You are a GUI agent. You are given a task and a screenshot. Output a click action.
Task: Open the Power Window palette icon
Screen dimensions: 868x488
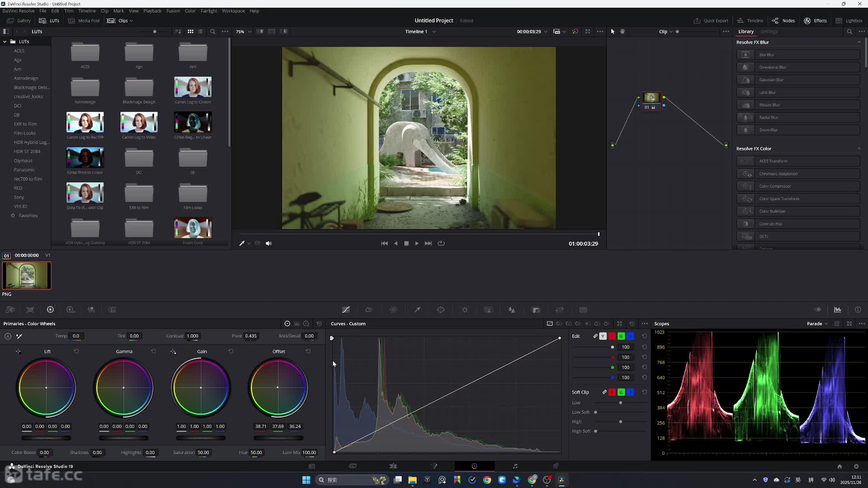tap(441, 310)
